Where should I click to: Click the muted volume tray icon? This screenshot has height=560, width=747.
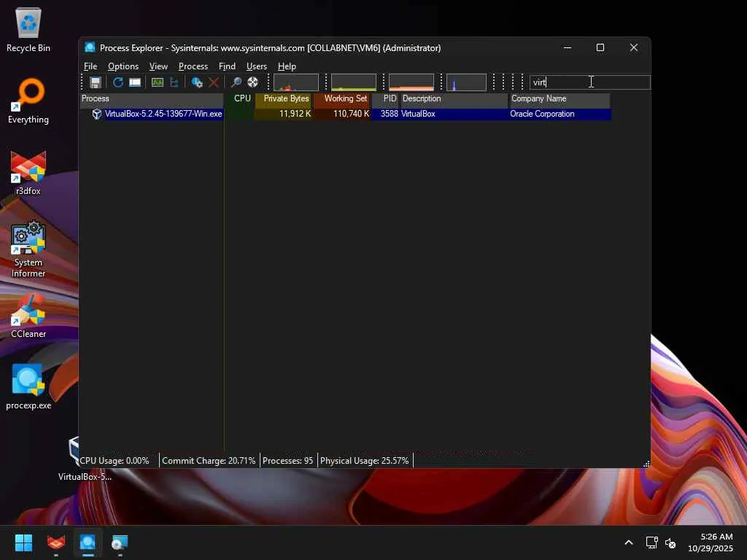[x=670, y=542]
